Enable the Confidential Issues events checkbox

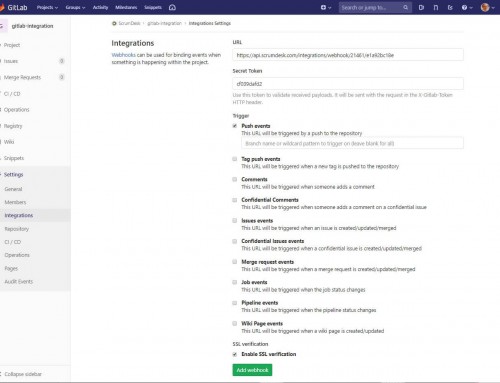pyautogui.click(x=235, y=241)
